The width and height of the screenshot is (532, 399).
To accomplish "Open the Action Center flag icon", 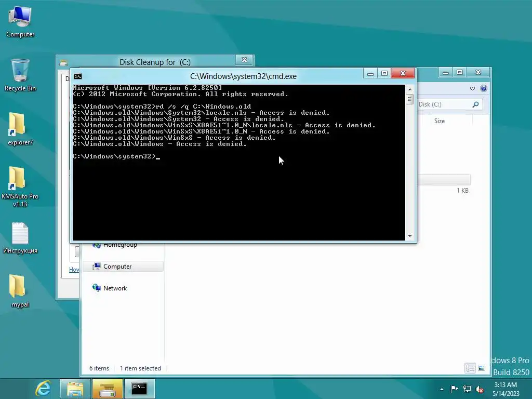I will pos(454,389).
